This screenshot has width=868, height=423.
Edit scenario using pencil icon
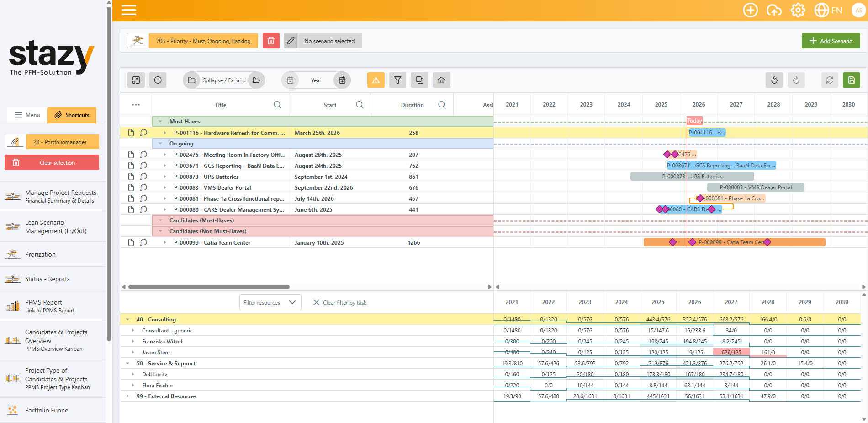coord(291,41)
